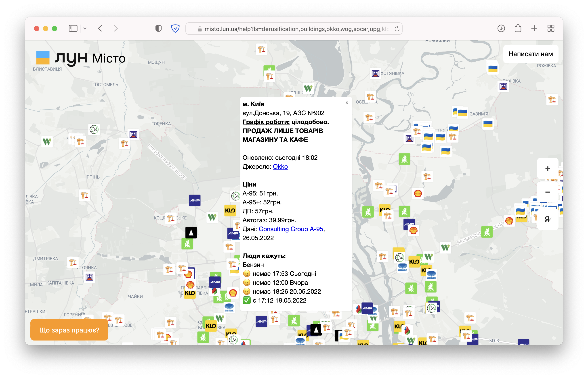Show the tab overview grid
This screenshot has width=588, height=378.
point(551,29)
